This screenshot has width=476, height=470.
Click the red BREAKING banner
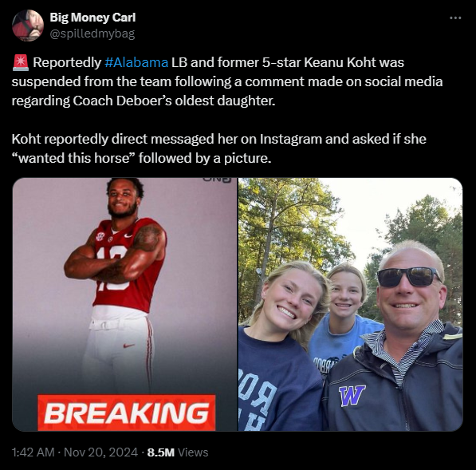[x=127, y=413]
